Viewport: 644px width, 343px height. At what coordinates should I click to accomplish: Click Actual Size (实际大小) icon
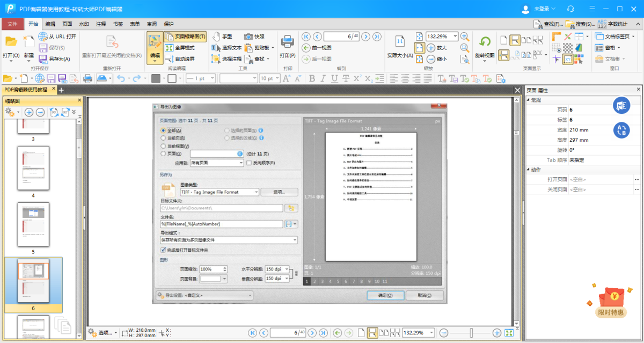(x=400, y=42)
